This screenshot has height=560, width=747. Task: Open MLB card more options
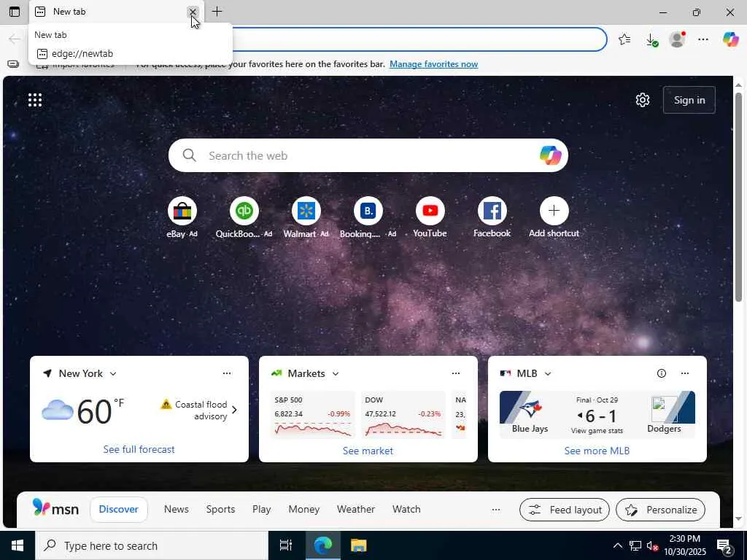point(684,373)
